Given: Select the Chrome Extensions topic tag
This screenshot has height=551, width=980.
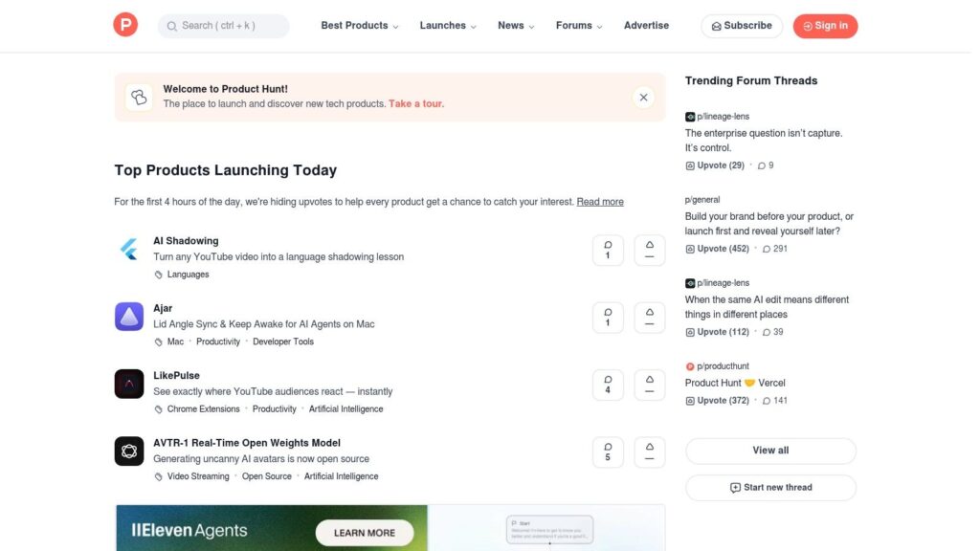Looking at the screenshot, I should click(204, 409).
